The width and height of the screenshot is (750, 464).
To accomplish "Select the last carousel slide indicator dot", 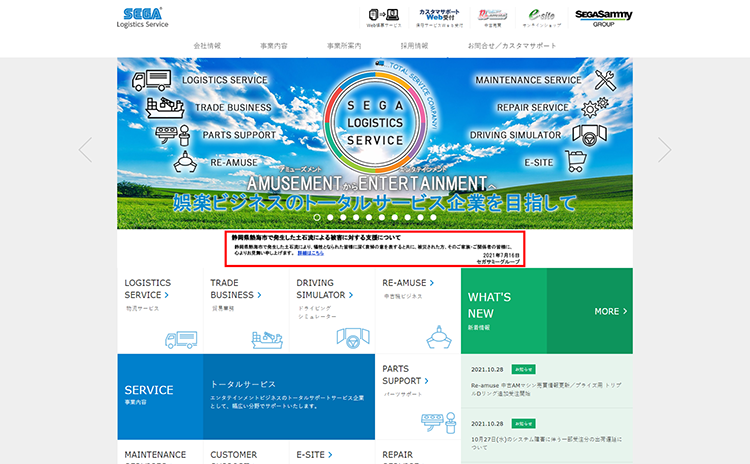I will (434, 216).
